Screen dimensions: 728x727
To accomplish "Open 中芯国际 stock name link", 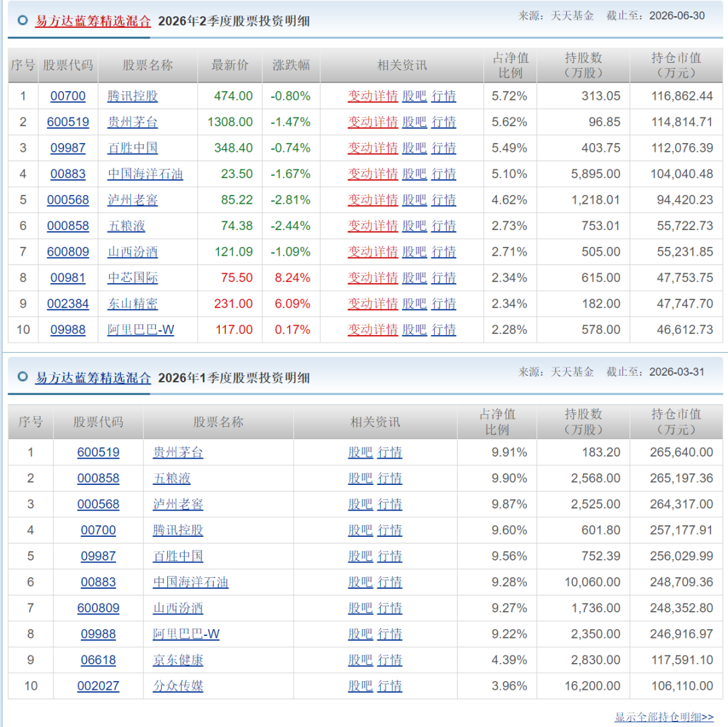I will (133, 279).
